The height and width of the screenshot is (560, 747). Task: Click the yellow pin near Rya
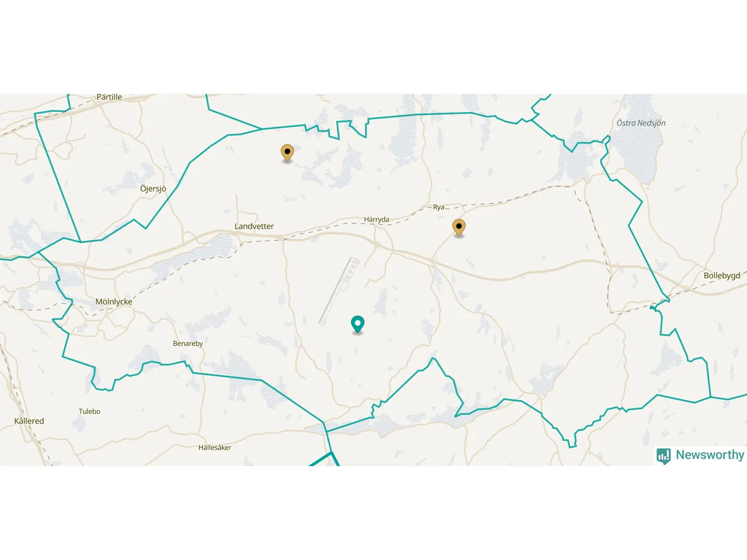pyautogui.click(x=459, y=228)
